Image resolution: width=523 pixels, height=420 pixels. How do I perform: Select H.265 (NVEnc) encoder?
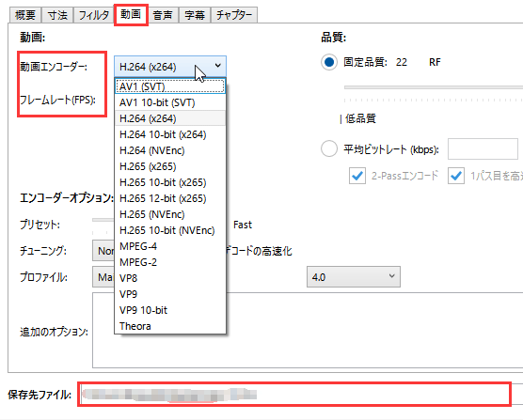pyautogui.click(x=170, y=214)
